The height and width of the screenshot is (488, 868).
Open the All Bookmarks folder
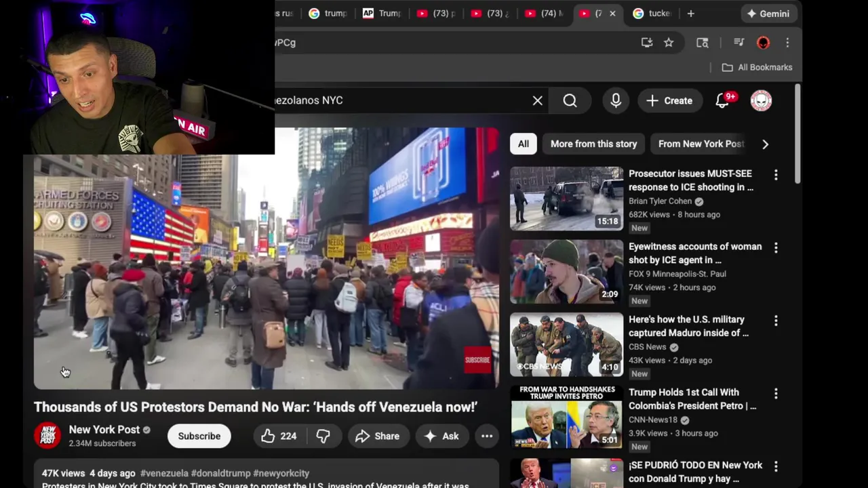point(757,67)
